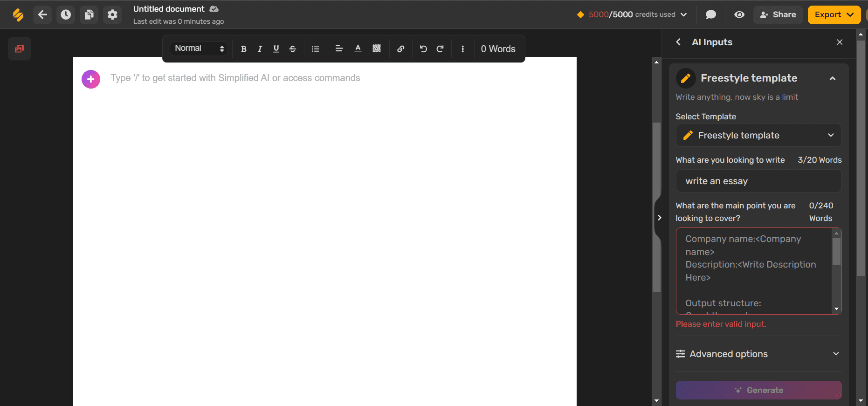Open text alignment options
868x406 pixels.
339,49
